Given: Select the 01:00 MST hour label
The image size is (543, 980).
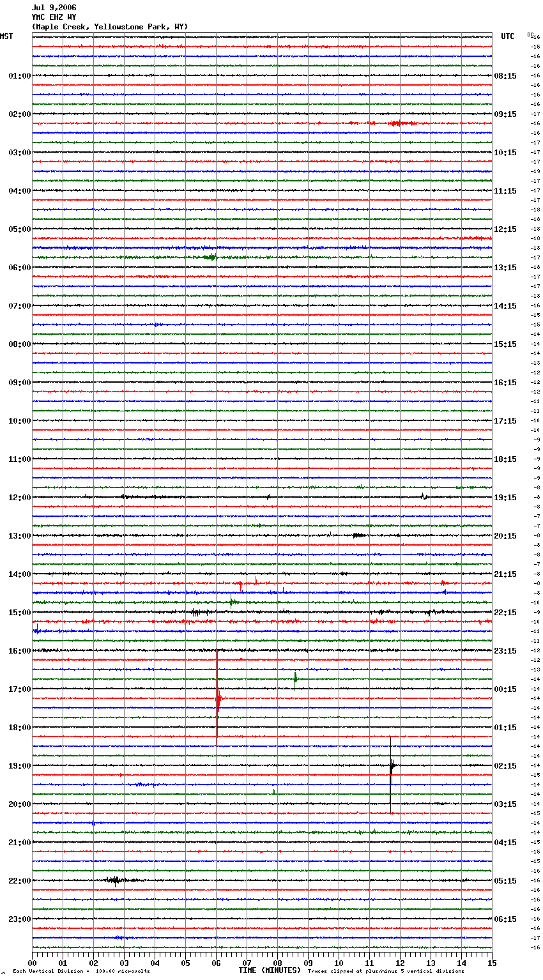Looking at the screenshot, I should [x=20, y=76].
